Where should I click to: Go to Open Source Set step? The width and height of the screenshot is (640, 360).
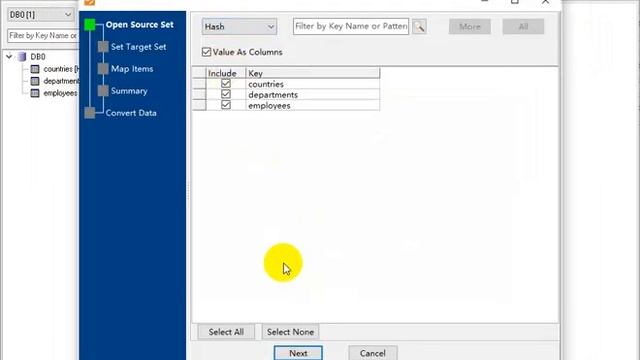[140, 25]
